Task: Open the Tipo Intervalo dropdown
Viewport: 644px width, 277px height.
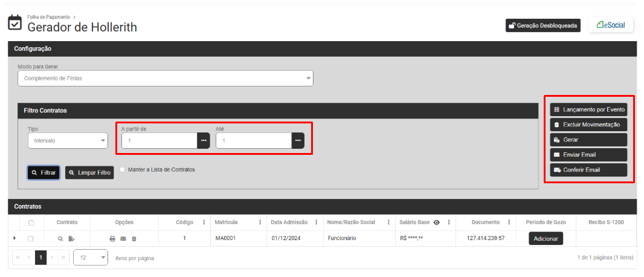Action: (68, 140)
